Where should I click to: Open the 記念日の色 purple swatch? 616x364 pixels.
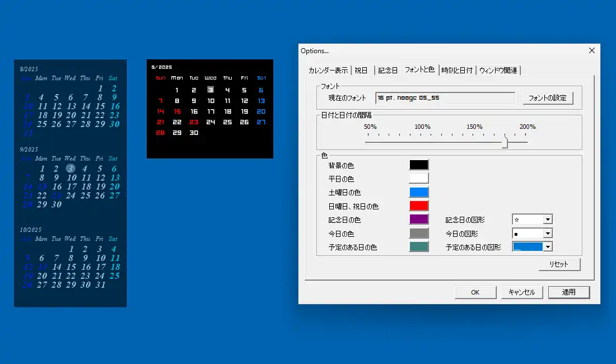(419, 219)
